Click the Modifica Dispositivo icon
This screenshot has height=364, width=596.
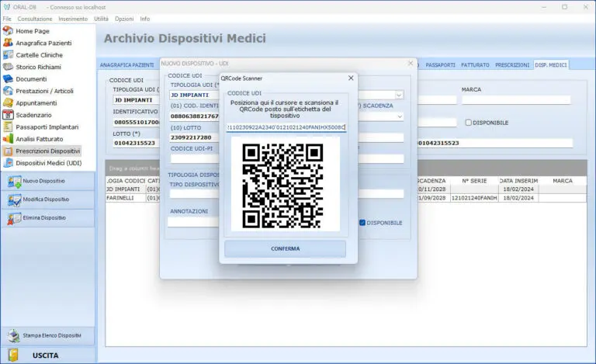click(x=15, y=200)
